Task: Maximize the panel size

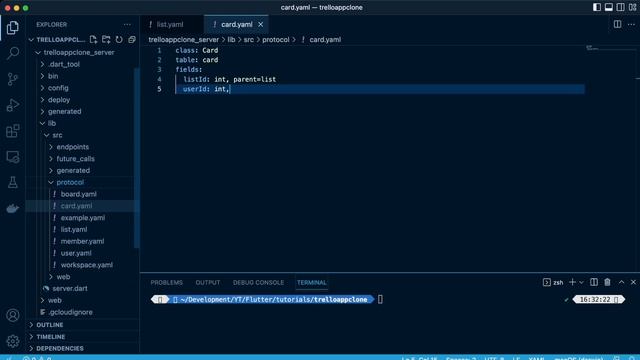Action: coord(621,282)
